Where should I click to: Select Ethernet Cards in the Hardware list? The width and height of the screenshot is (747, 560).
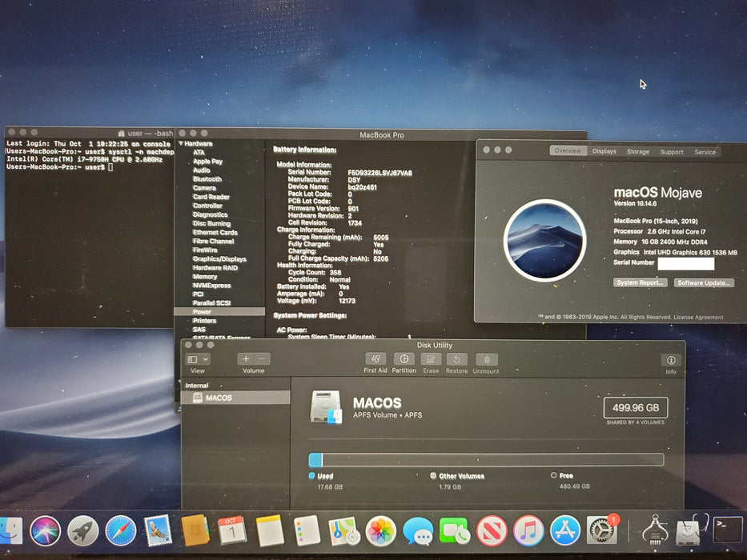coord(215,232)
